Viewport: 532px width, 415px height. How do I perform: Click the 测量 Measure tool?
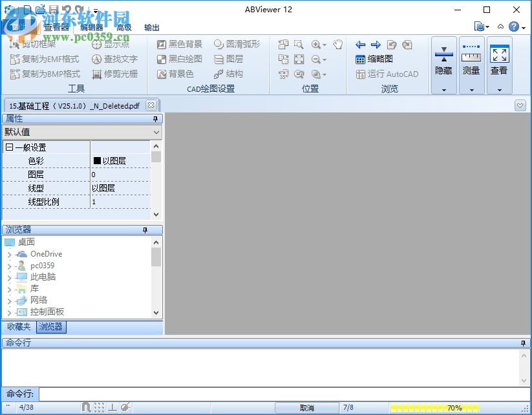coord(471,62)
